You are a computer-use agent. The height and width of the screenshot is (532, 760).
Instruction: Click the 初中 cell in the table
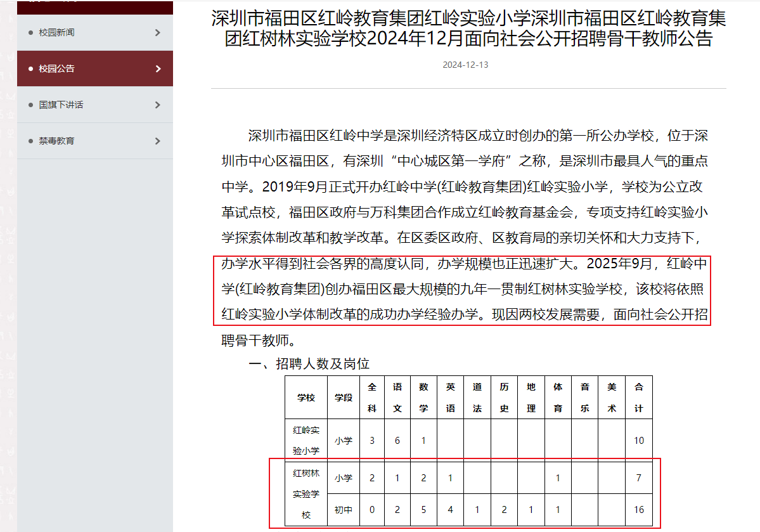[x=344, y=510]
